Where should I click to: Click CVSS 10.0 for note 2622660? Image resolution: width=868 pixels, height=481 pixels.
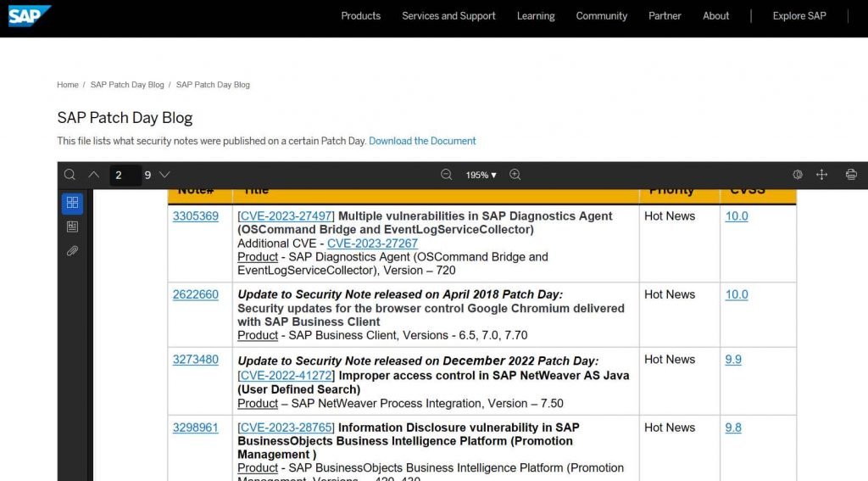tap(737, 294)
